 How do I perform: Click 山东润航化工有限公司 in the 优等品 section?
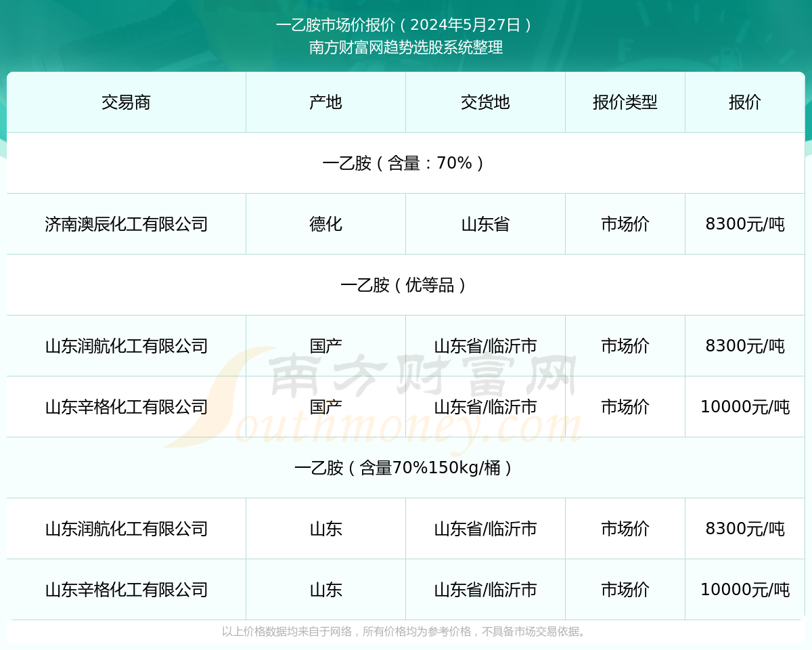(126, 346)
